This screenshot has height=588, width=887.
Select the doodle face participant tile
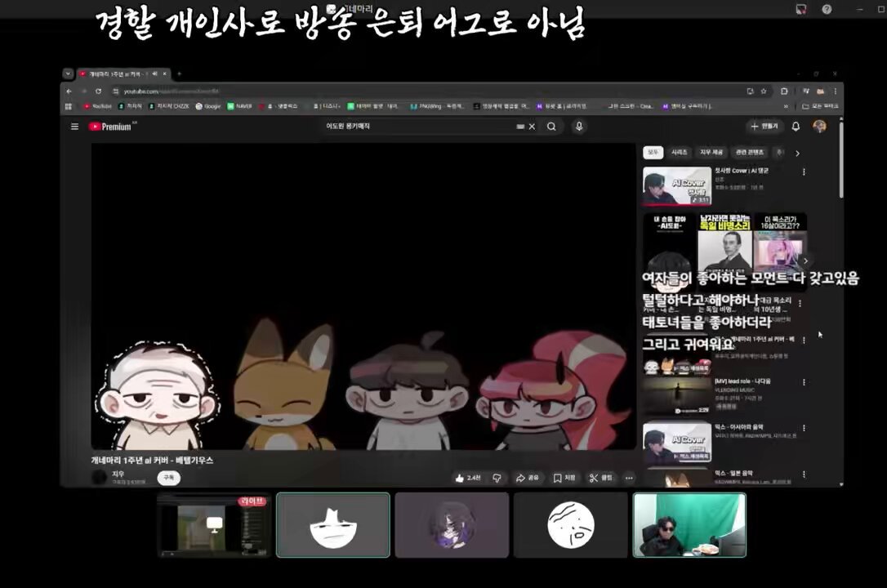[571, 525]
